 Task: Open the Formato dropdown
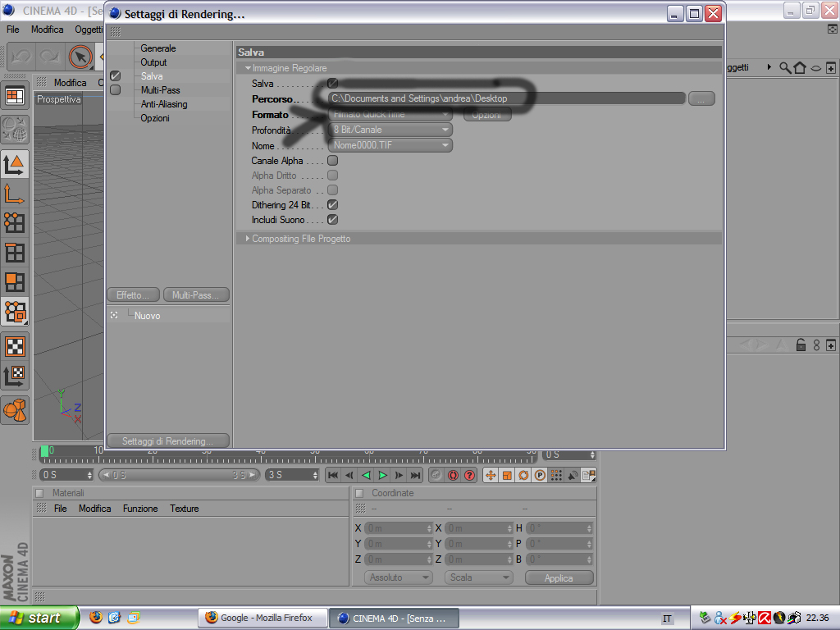(390, 114)
